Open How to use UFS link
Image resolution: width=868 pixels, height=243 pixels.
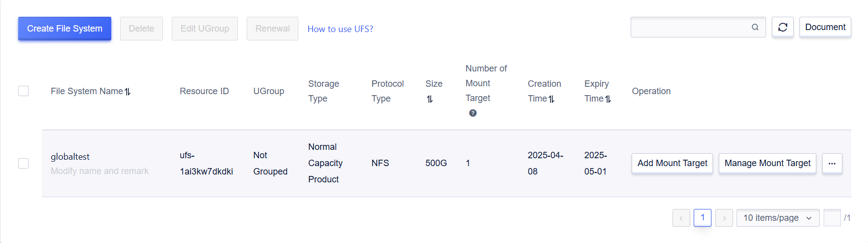[x=340, y=29]
